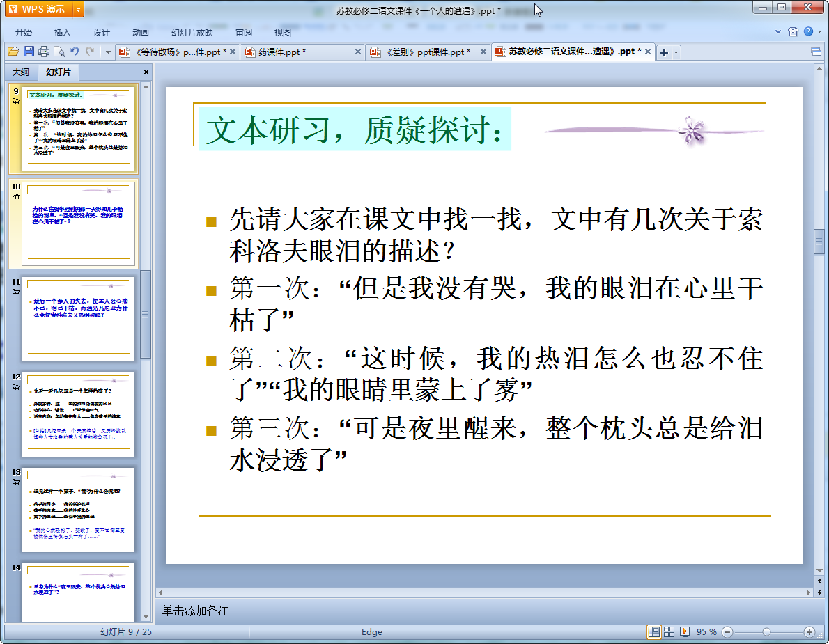Click the thumbnail pane scroll down arrow
Image resolution: width=829 pixels, height=644 pixels.
(x=146, y=617)
